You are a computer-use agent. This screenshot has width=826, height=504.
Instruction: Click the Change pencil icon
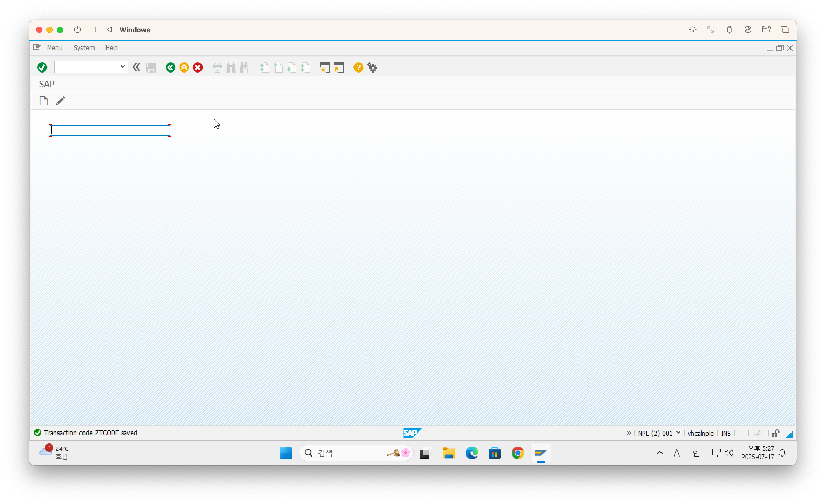tap(60, 100)
